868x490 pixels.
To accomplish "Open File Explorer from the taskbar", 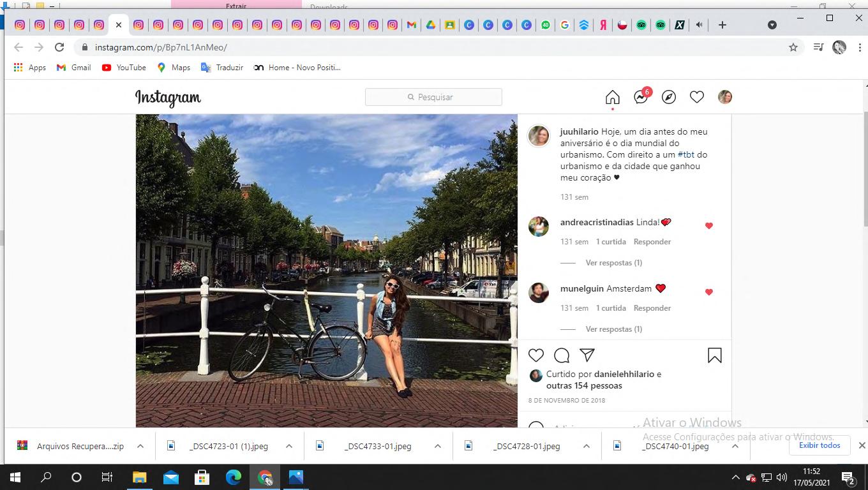I will coord(139,477).
